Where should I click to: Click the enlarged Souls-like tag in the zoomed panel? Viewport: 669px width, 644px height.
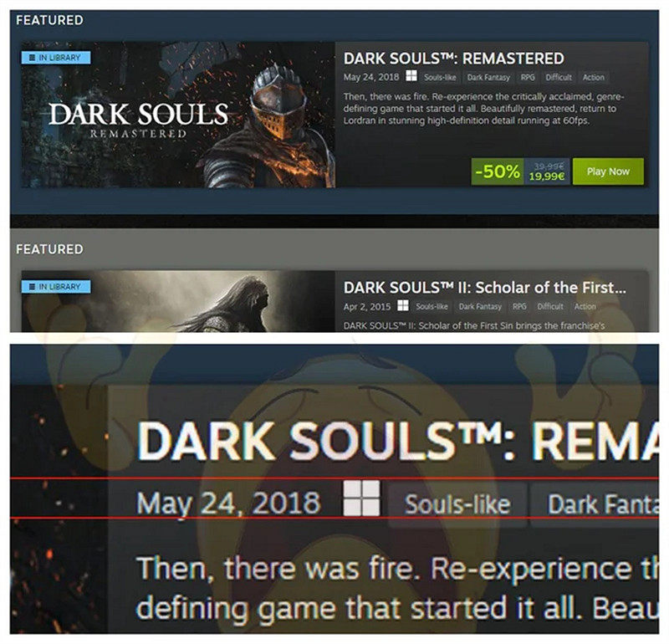point(457,505)
